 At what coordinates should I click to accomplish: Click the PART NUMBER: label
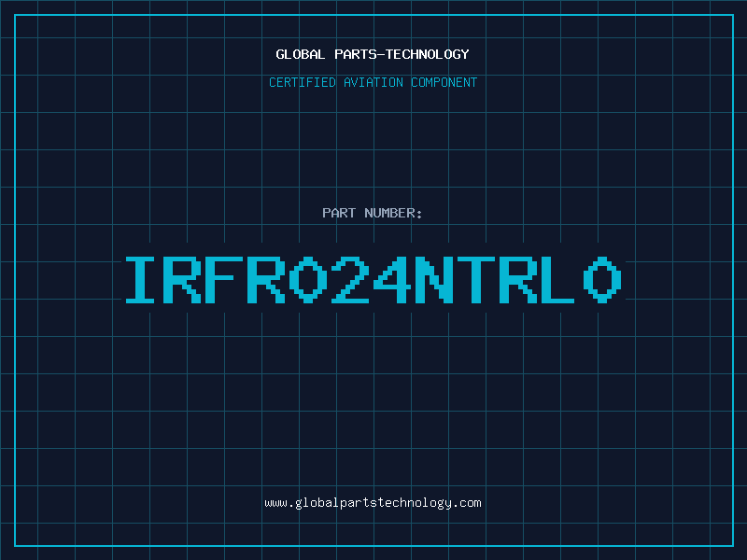[373, 213]
